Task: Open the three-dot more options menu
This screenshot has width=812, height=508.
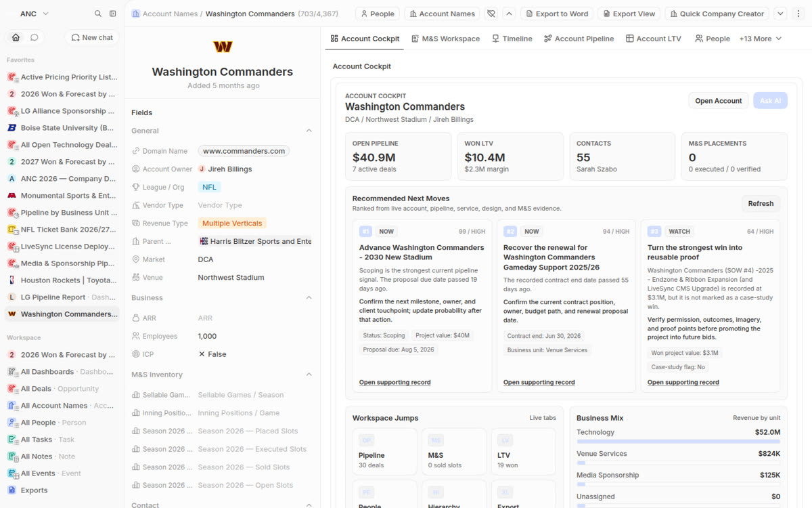Action: [798, 14]
